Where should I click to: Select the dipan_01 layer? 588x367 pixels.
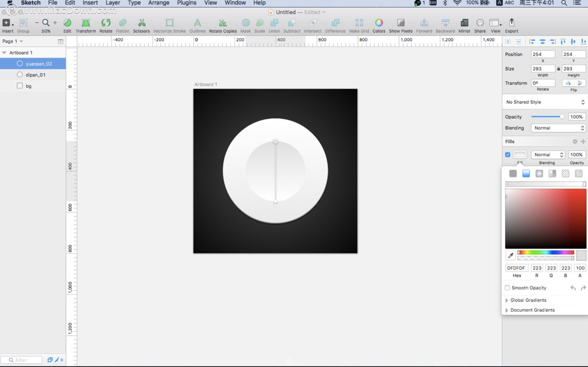(x=33, y=75)
